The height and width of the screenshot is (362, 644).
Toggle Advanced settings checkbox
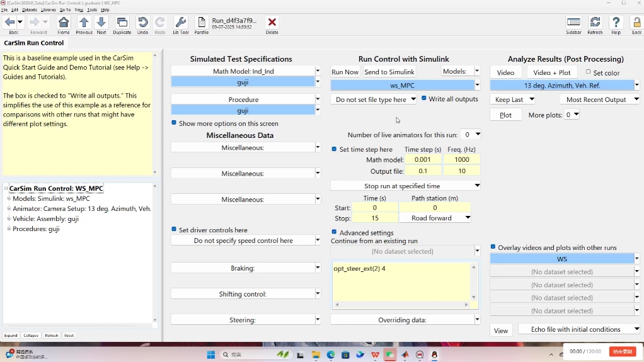tap(334, 232)
